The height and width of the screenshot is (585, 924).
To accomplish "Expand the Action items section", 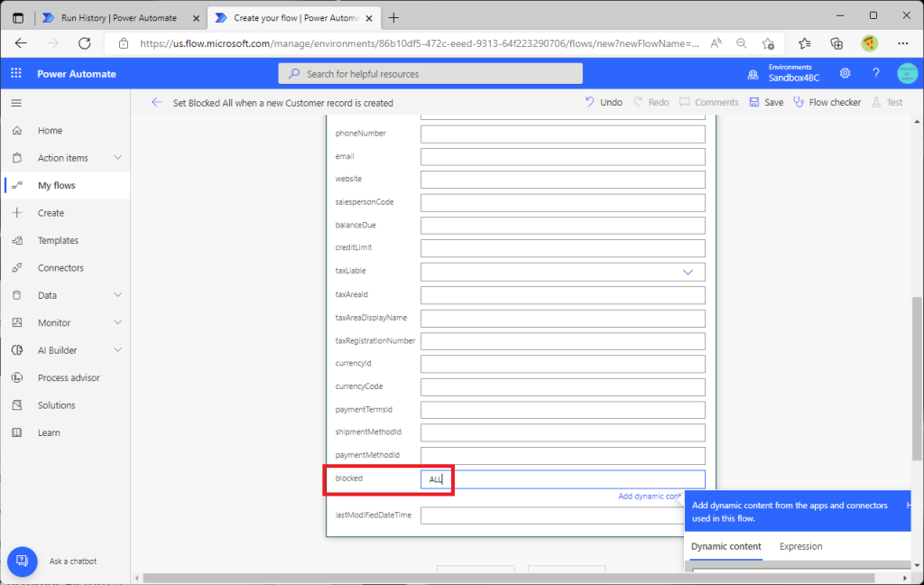I will click(118, 157).
